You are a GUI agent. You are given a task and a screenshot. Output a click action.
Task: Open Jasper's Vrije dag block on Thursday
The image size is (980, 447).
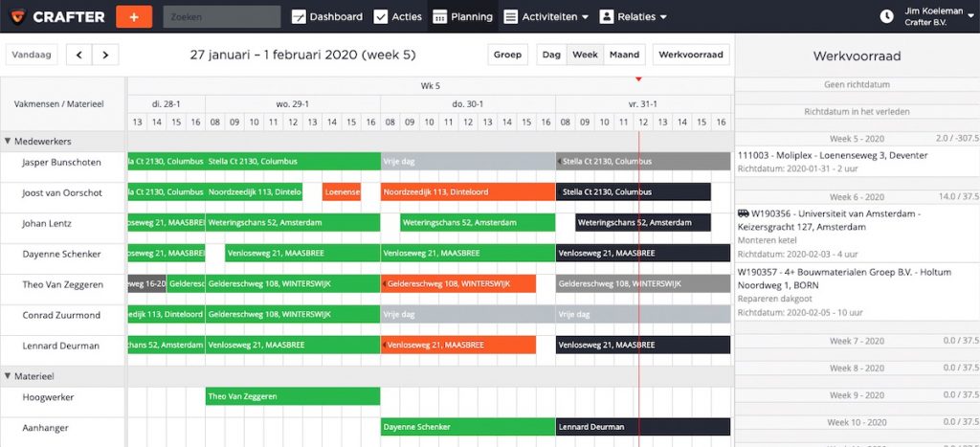[x=467, y=162]
